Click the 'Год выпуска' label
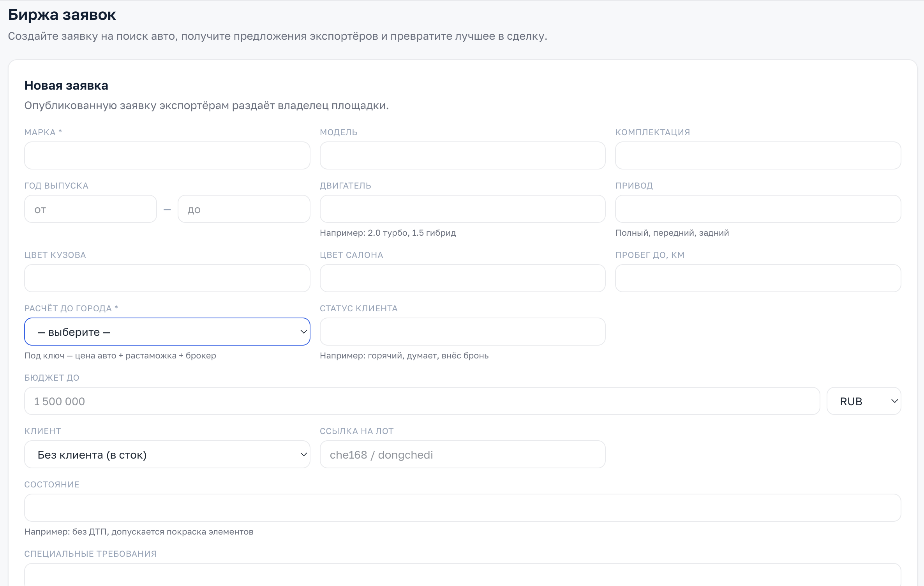924x586 pixels. [x=56, y=185]
